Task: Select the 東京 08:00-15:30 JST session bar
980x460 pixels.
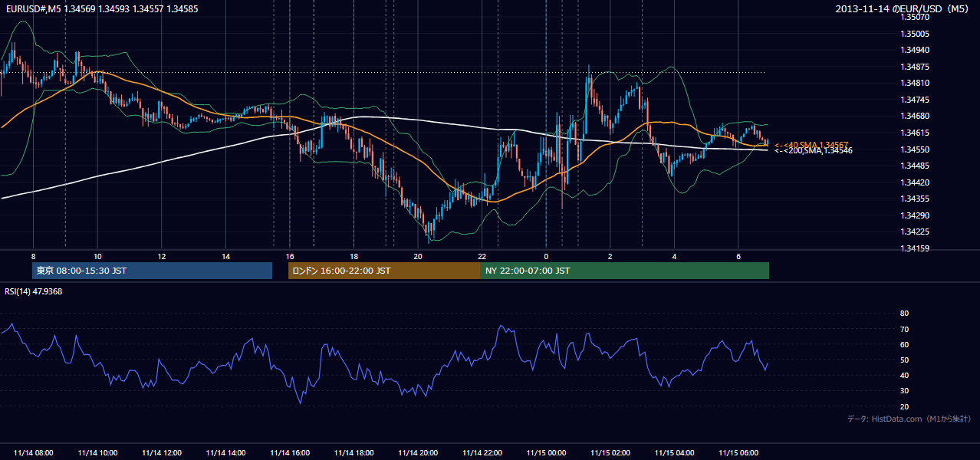Action: click(153, 271)
